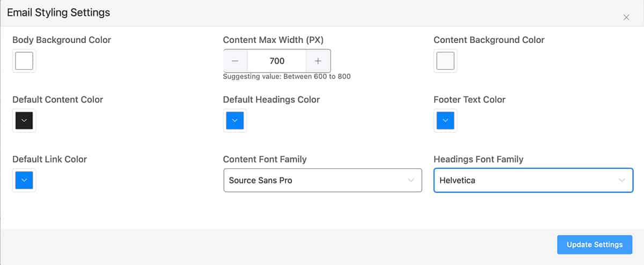This screenshot has width=644, height=265.
Task: Close the Email Styling Settings dialog
Action: click(626, 17)
